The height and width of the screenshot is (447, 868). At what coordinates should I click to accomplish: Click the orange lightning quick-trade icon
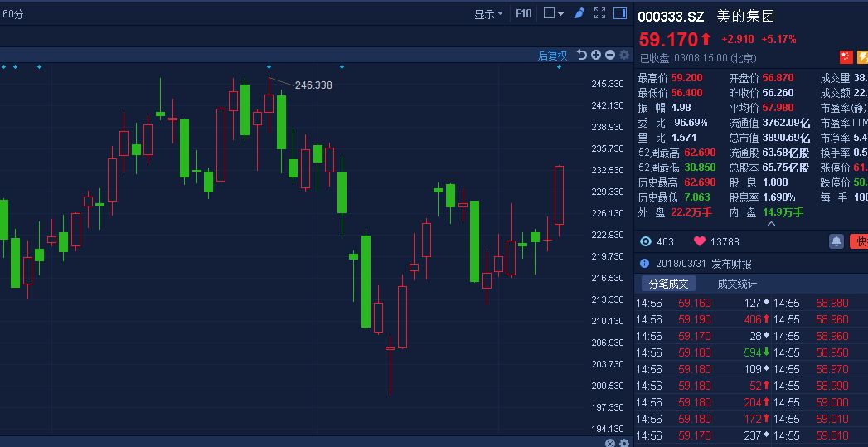(862, 57)
